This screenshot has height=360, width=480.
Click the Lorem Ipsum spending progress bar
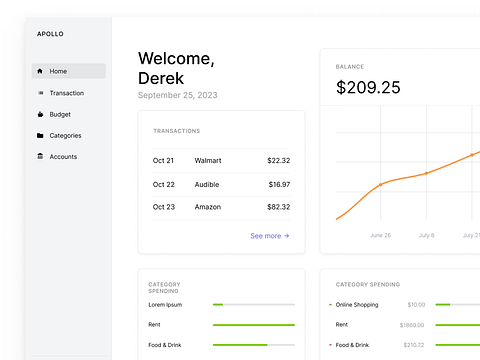(254, 305)
